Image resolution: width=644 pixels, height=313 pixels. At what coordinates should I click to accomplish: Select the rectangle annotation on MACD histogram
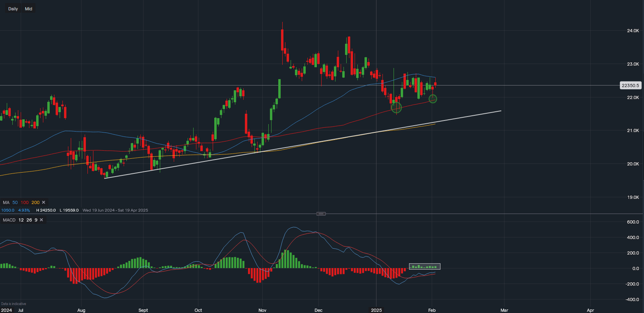tap(425, 266)
